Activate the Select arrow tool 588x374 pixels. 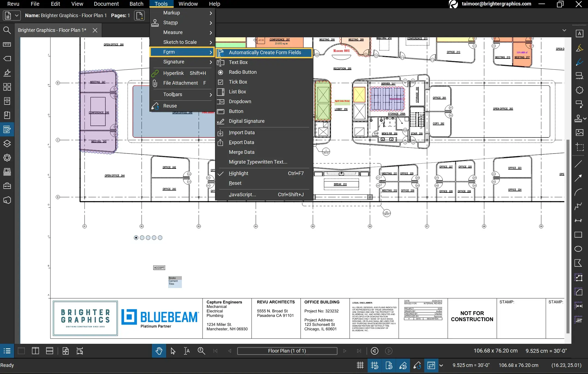coord(173,351)
